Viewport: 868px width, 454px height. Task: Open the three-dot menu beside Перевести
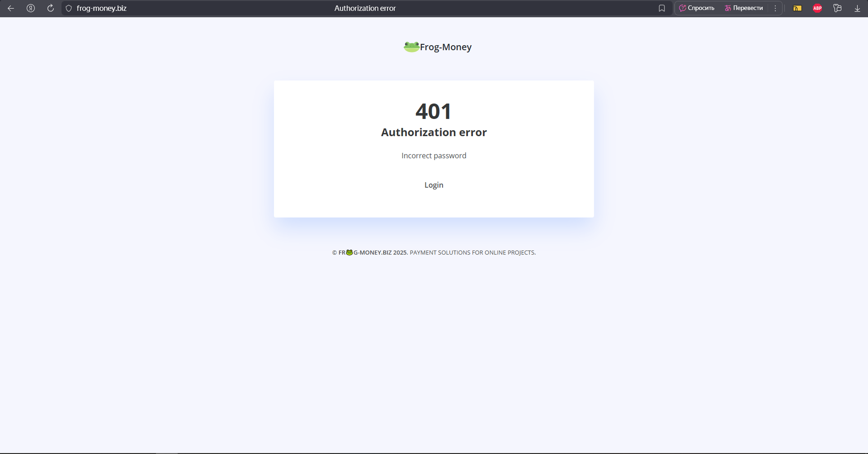(775, 8)
